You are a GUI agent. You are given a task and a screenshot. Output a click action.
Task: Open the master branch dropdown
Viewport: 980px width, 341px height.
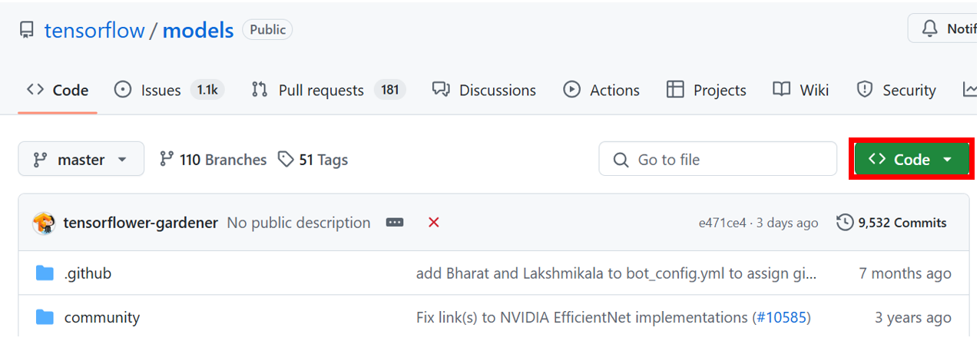click(81, 159)
